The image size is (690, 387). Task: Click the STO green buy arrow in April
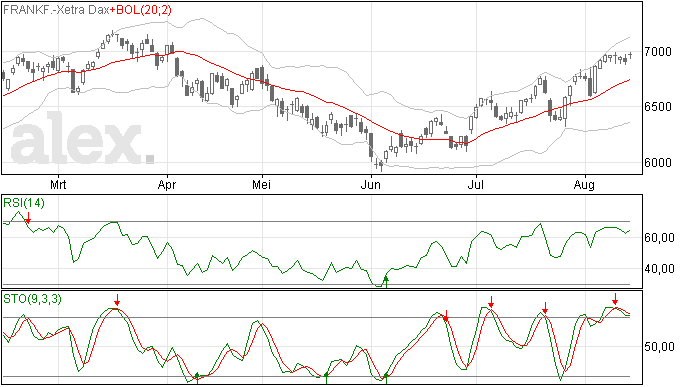coord(197,377)
